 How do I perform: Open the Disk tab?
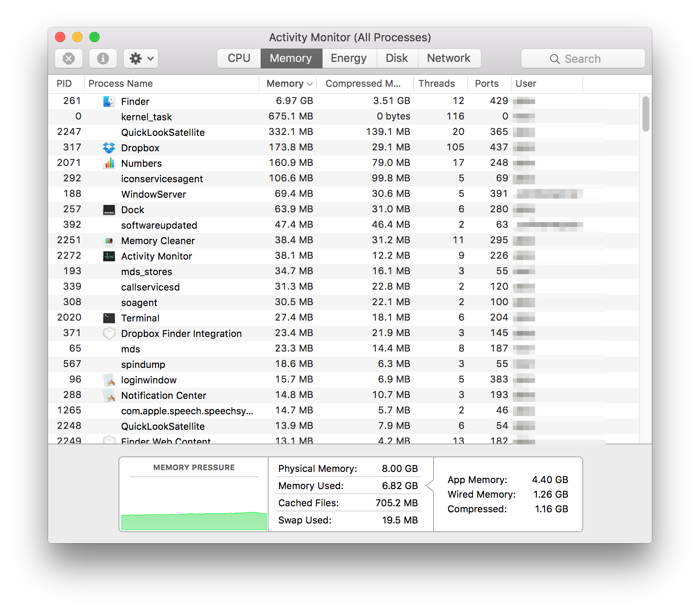point(397,58)
